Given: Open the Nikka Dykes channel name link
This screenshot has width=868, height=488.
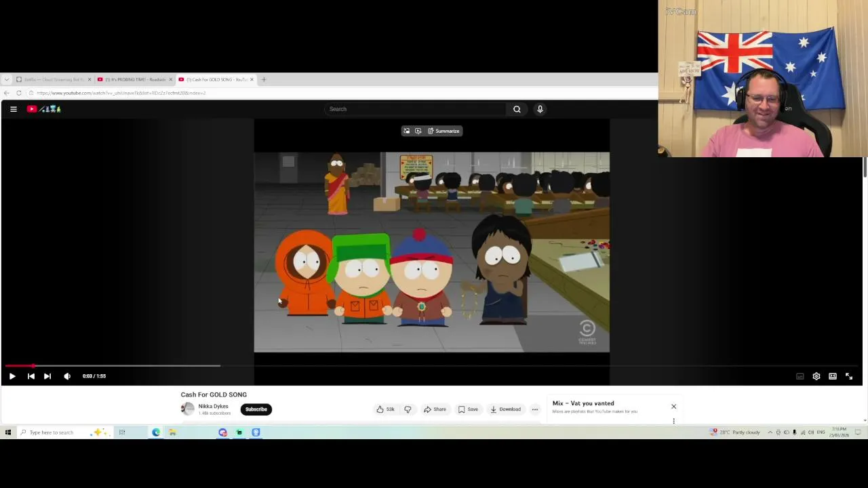Looking at the screenshot, I should 213,407.
